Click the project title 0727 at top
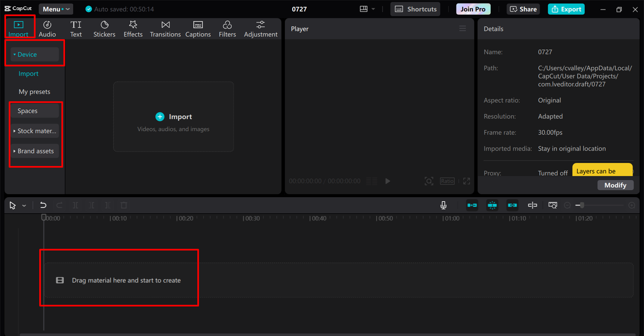This screenshot has width=644, height=336. coord(299,9)
